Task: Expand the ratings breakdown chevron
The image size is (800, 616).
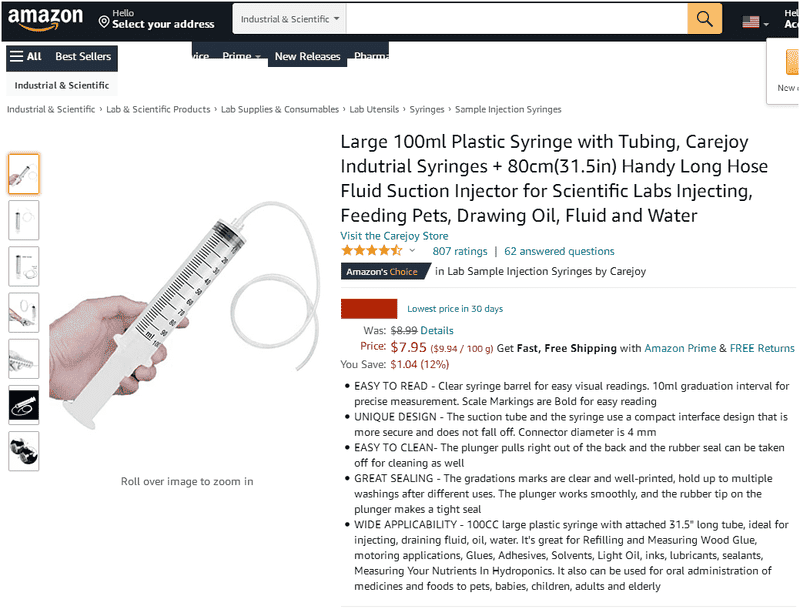Action: pyautogui.click(x=412, y=251)
